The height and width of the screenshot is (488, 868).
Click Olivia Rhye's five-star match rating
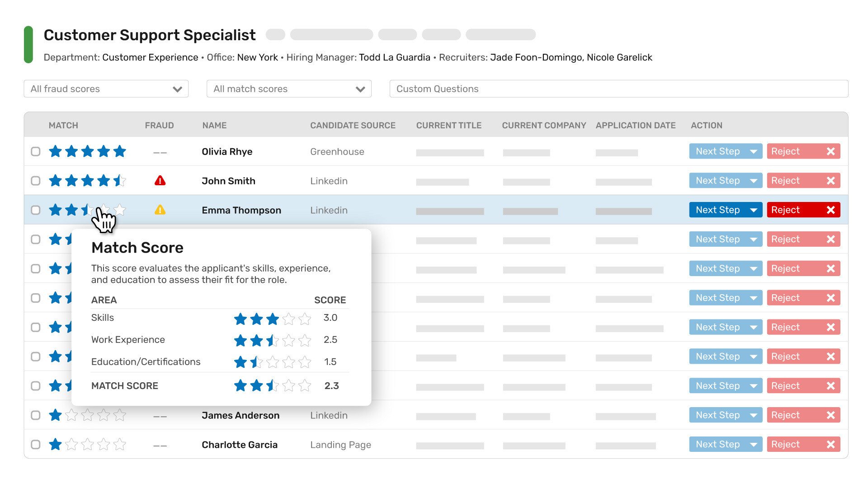point(87,151)
